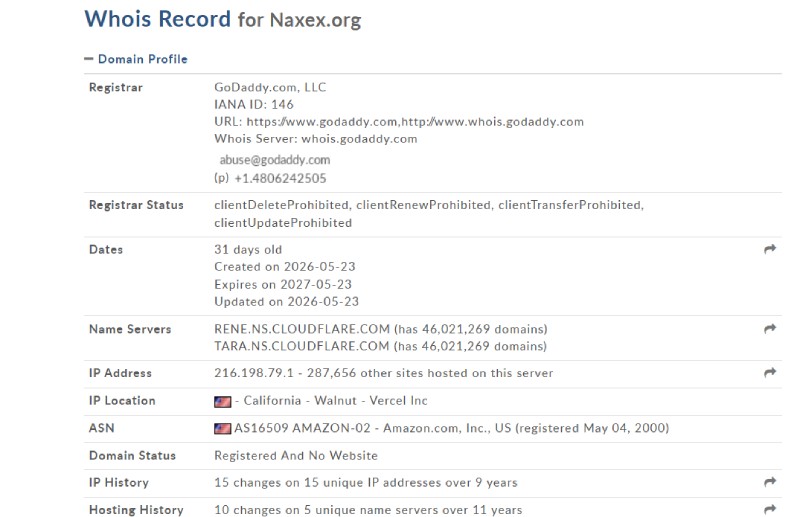Select the AS16509 AMAZON-02 ASN text

click(x=302, y=428)
